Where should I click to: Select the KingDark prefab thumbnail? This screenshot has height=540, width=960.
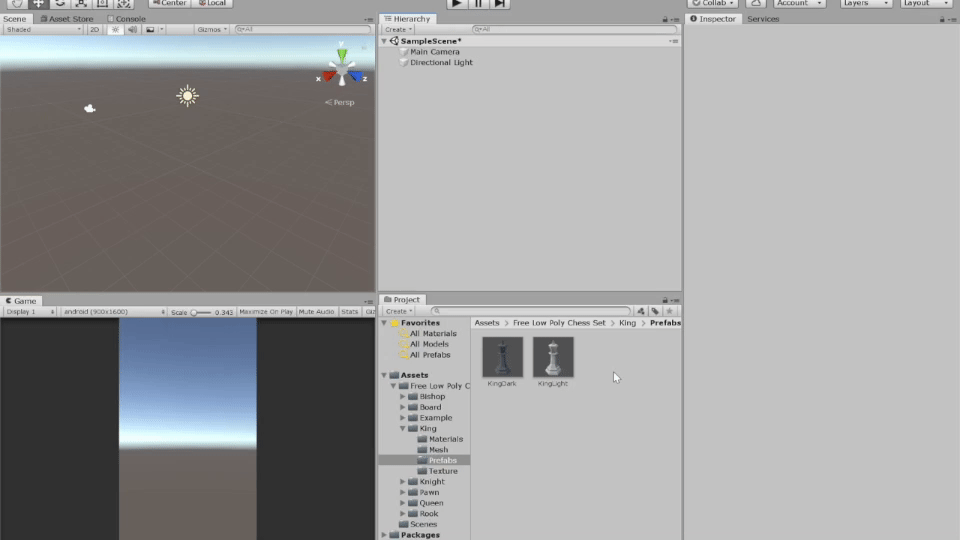[x=502, y=358]
